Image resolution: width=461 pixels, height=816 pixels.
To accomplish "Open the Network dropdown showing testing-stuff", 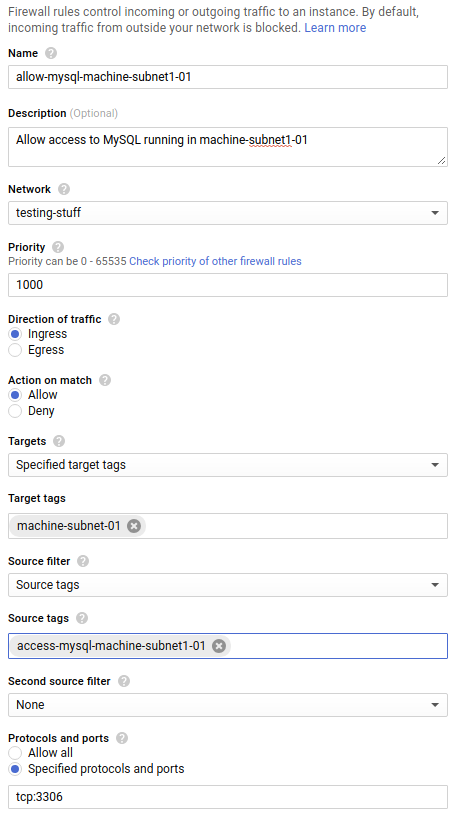I will point(228,213).
